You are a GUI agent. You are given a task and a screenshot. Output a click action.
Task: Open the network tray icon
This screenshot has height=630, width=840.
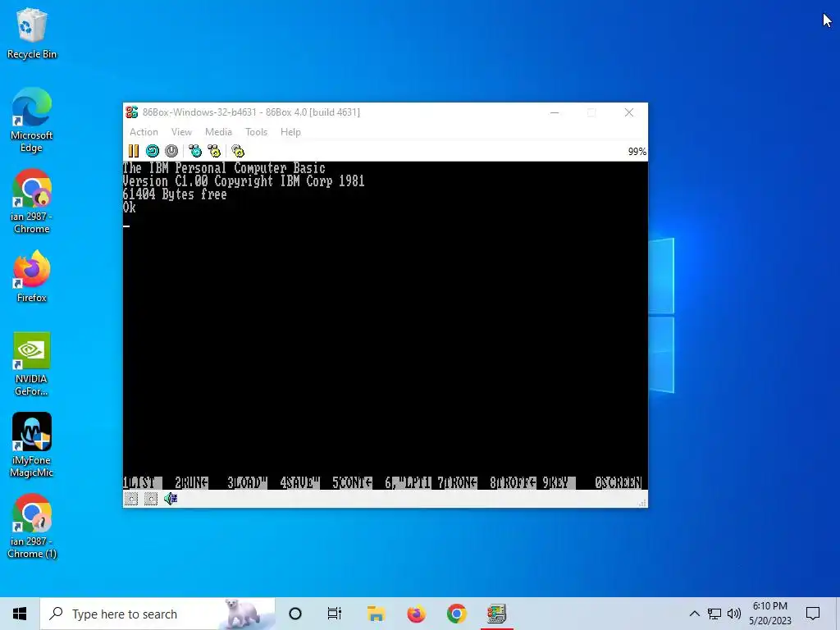[x=714, y=614]
